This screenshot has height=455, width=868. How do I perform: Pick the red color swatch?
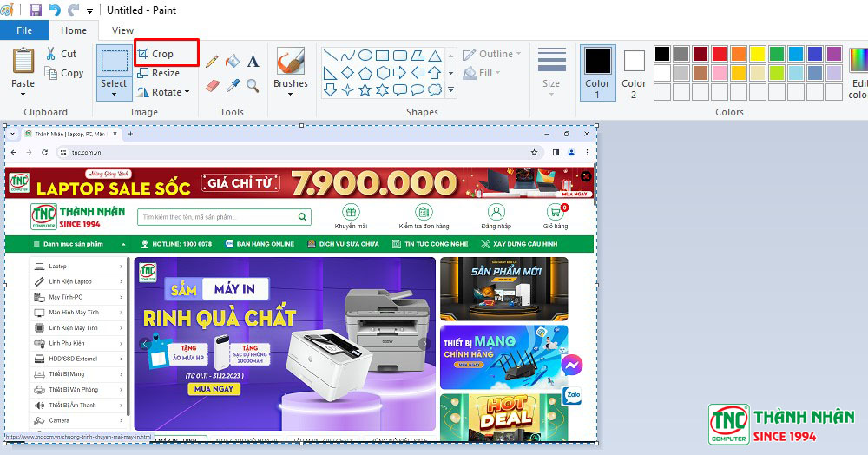pos(719,54)
